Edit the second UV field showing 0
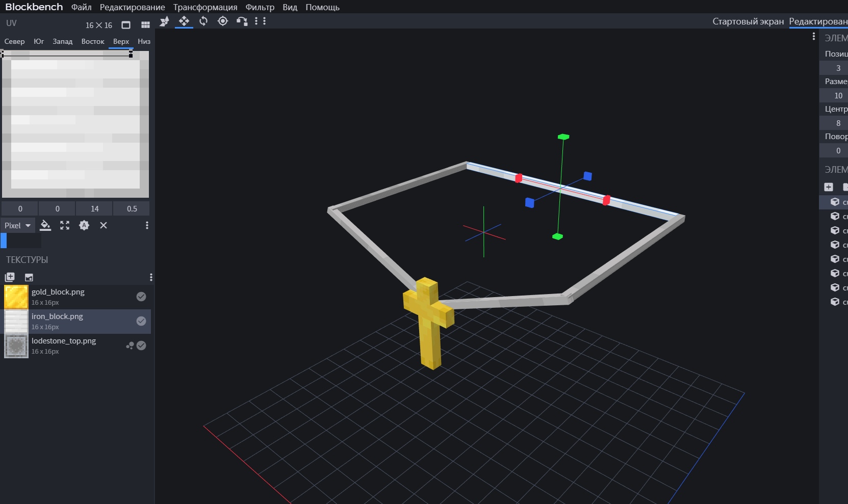The height and width of the screenshot is (504, 848). (57, 208)
